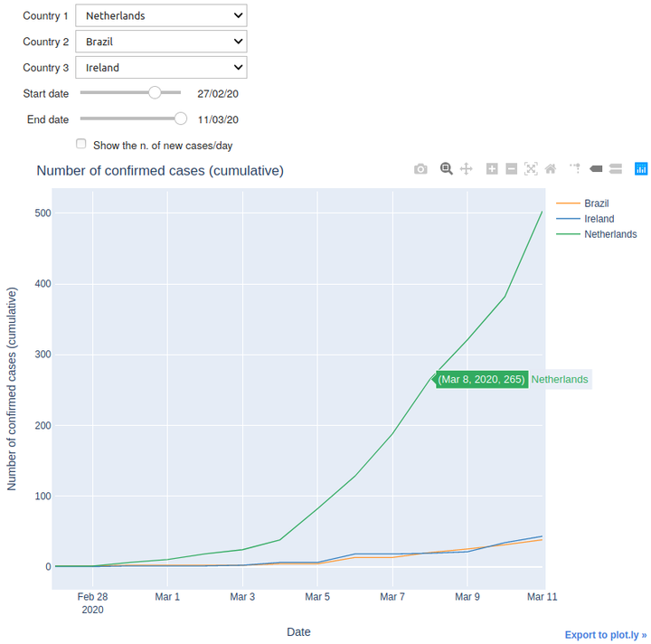Click the End date slider handle
651x644 pixels.
coord(181,118)
